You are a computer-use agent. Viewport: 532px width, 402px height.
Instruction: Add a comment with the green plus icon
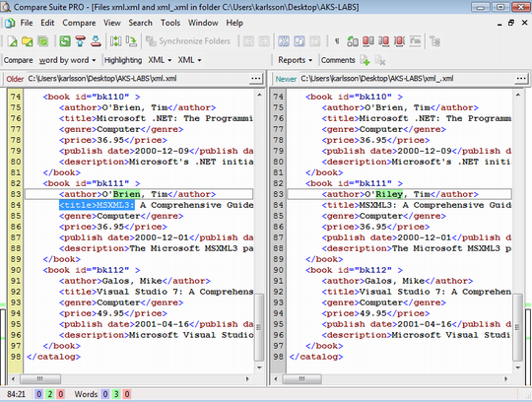[365, 60]
